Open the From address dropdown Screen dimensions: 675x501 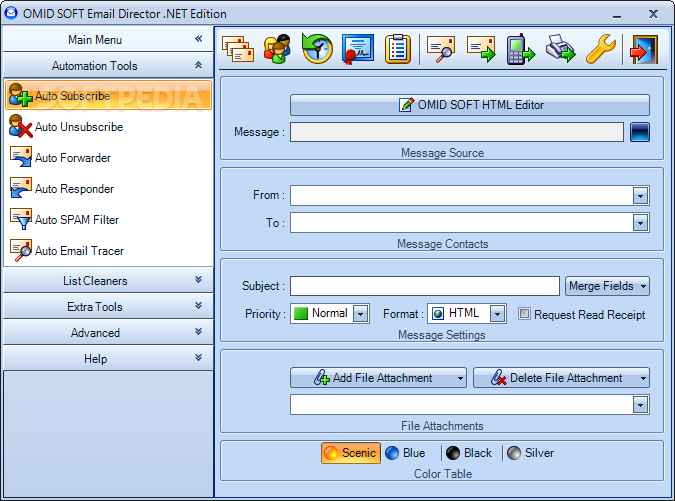[x=641, y=196]
